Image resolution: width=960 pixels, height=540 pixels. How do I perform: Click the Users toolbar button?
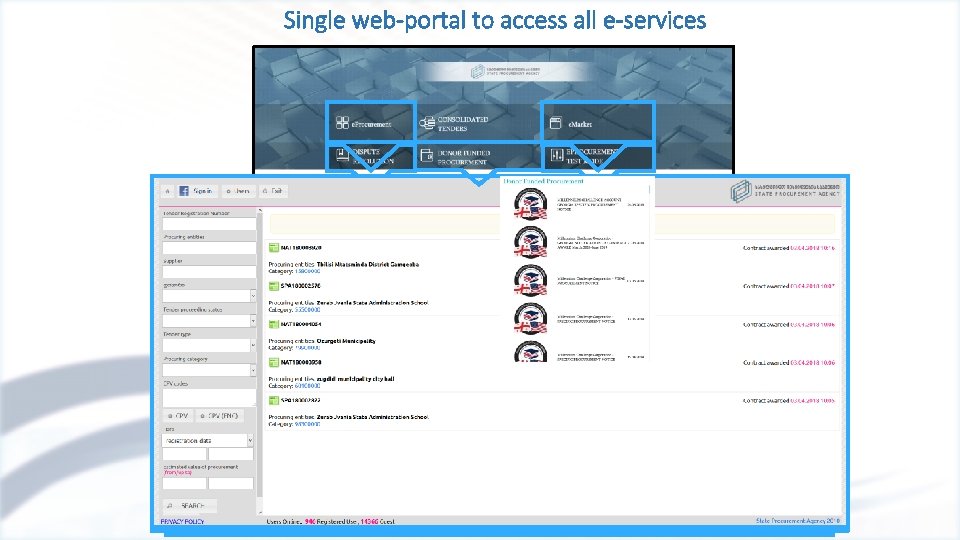238,191
